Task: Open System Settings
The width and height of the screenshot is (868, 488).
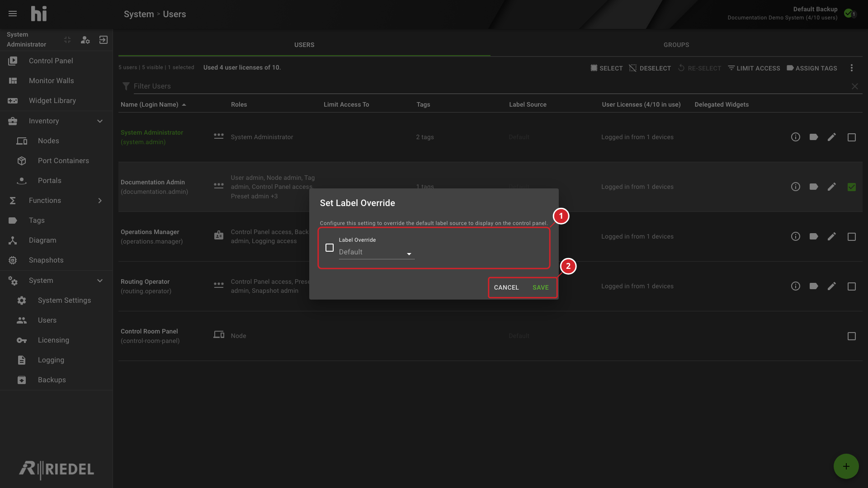Action: (x=56, y=300)
